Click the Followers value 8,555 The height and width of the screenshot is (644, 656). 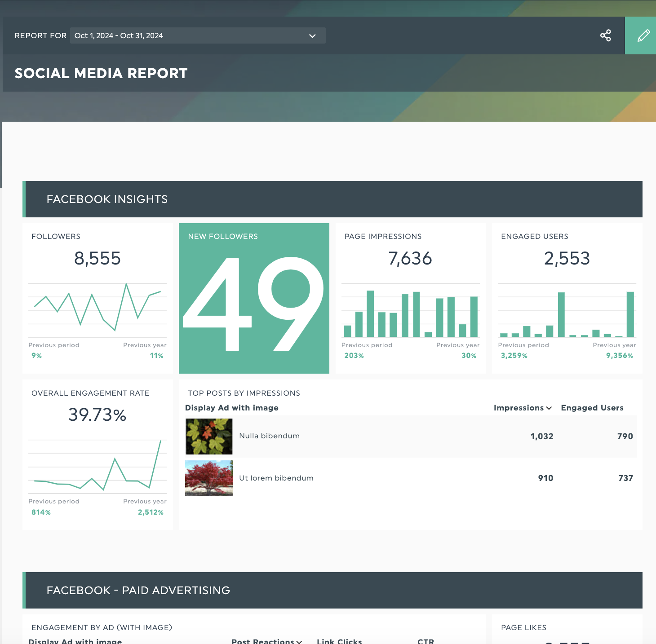click(98, 258)
